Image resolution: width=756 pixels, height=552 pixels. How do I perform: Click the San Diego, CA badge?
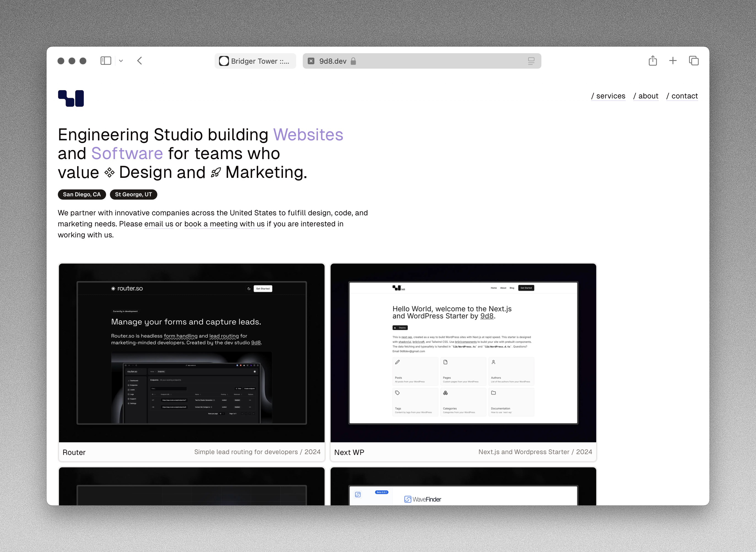pos(82,194)
